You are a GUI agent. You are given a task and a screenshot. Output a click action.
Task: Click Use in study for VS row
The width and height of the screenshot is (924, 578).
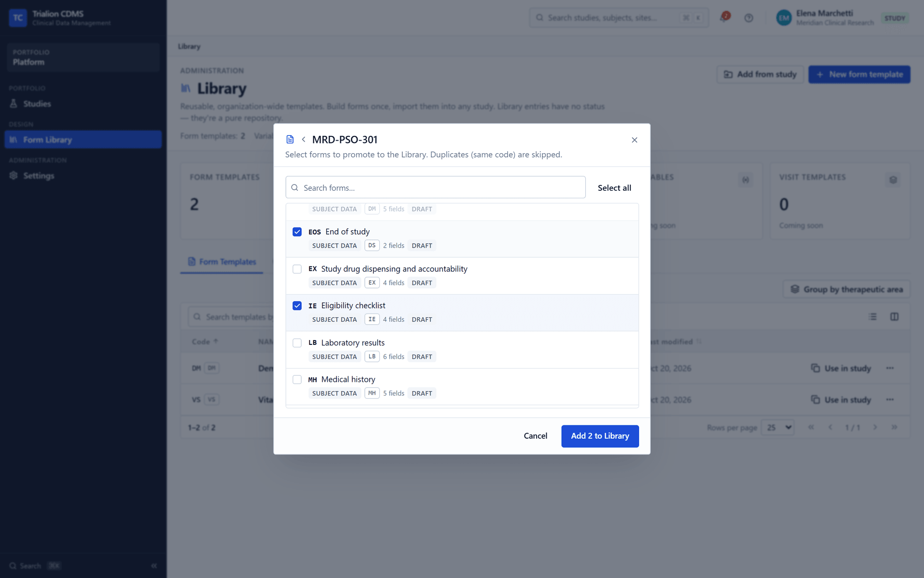[841, 399]
